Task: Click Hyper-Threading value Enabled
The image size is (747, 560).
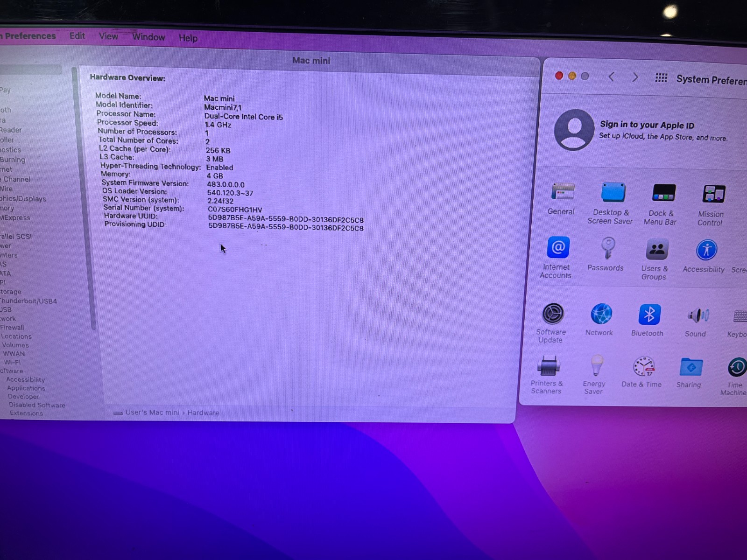Action: (x=219, y=168)
